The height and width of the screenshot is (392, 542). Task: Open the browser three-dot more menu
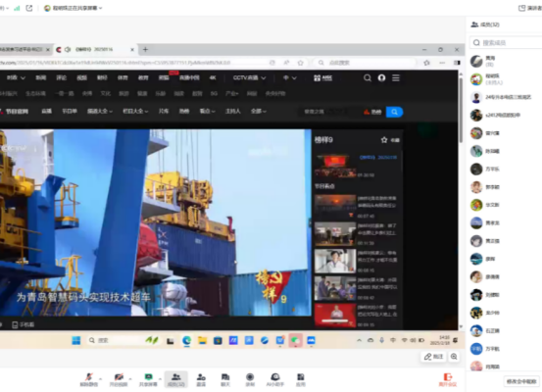coord(442,63)
